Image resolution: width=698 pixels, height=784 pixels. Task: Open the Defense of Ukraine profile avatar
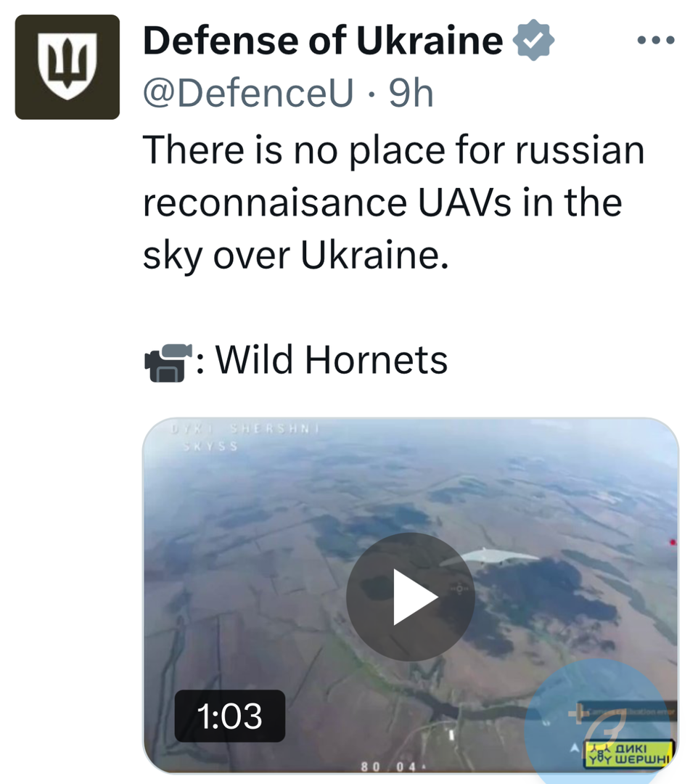(x=67, y=67)
